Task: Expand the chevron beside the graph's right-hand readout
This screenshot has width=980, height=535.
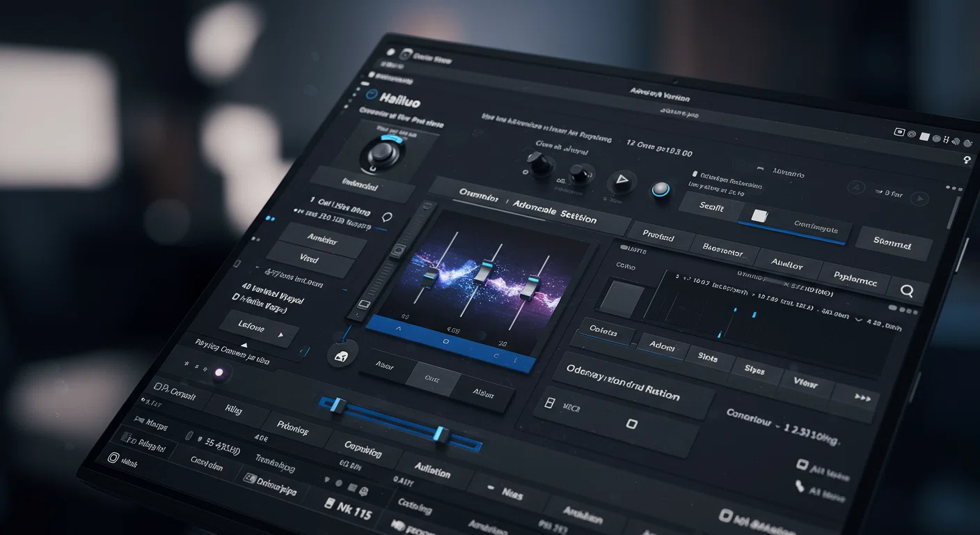Action: pos(859,320)
